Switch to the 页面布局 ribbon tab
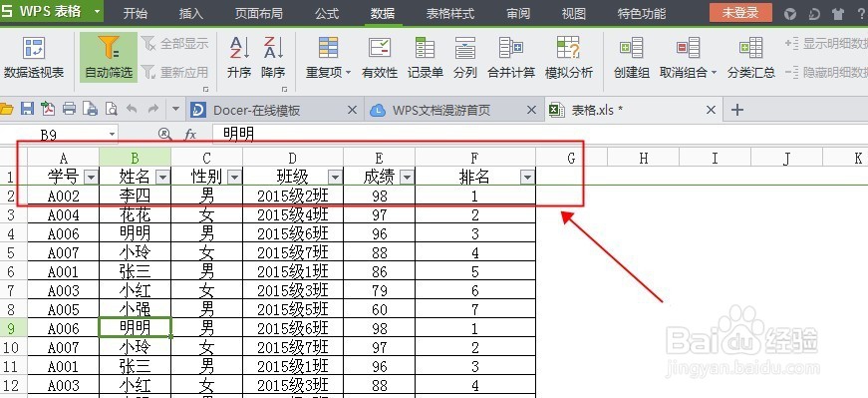This screenshot has width=868, height=398. (x=258, y=13)
